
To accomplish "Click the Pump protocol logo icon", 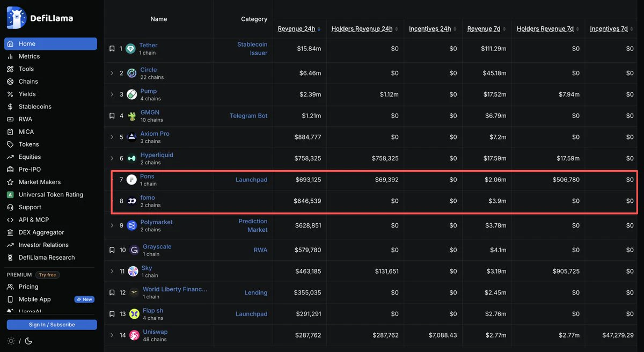I will point(131,94).
